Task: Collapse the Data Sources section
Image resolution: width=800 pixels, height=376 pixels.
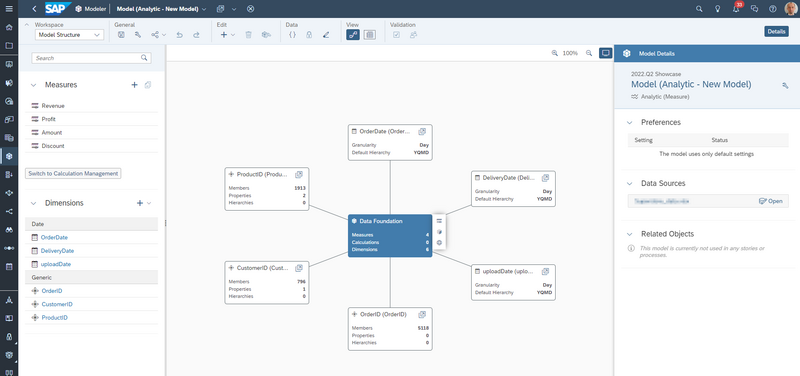Action: 630,183
